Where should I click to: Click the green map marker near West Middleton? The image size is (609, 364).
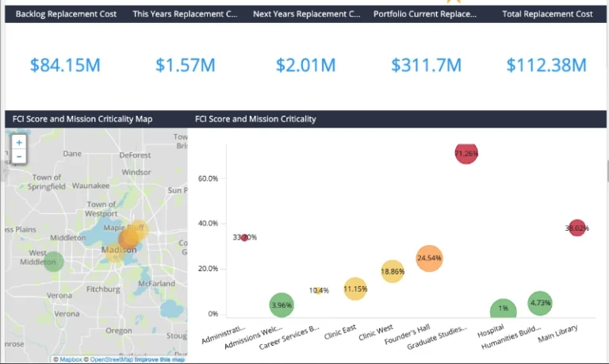click(53, 261)
